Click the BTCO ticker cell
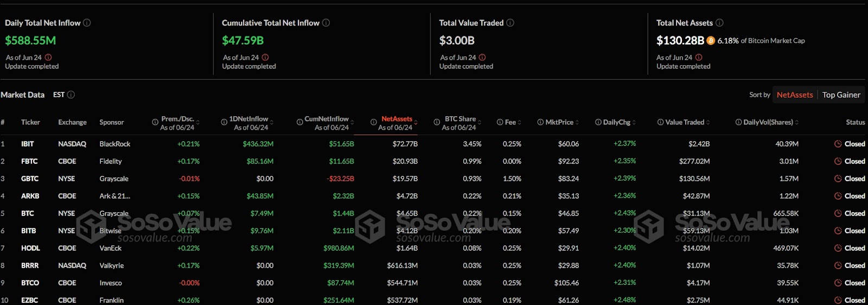Image resolution: width=868 pixels, height=305 pixels. [x=30, y=283]
